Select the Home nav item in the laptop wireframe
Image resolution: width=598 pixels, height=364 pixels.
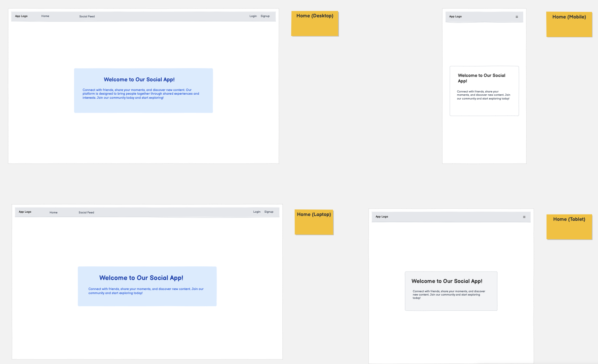click(x=53, y=212)
